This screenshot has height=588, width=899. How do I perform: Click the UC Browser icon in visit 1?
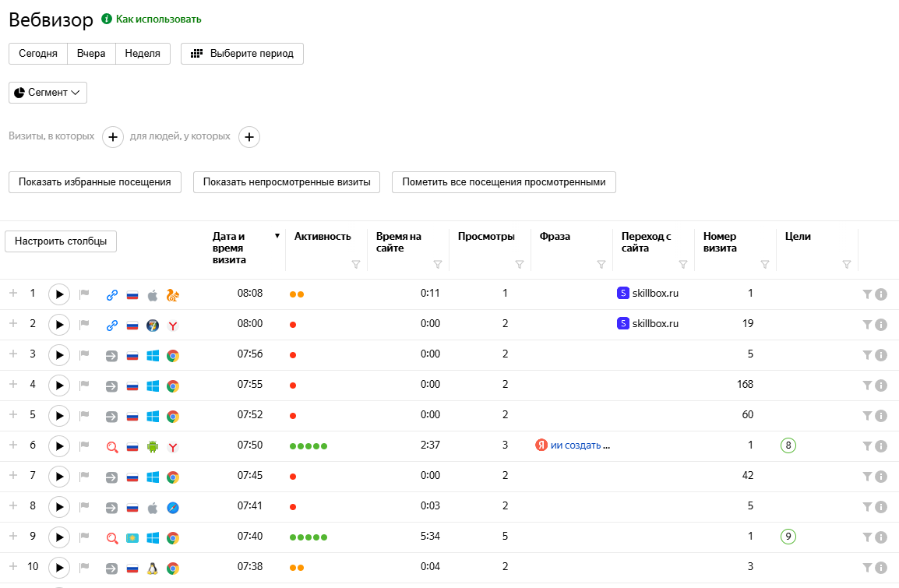point(173,295)
